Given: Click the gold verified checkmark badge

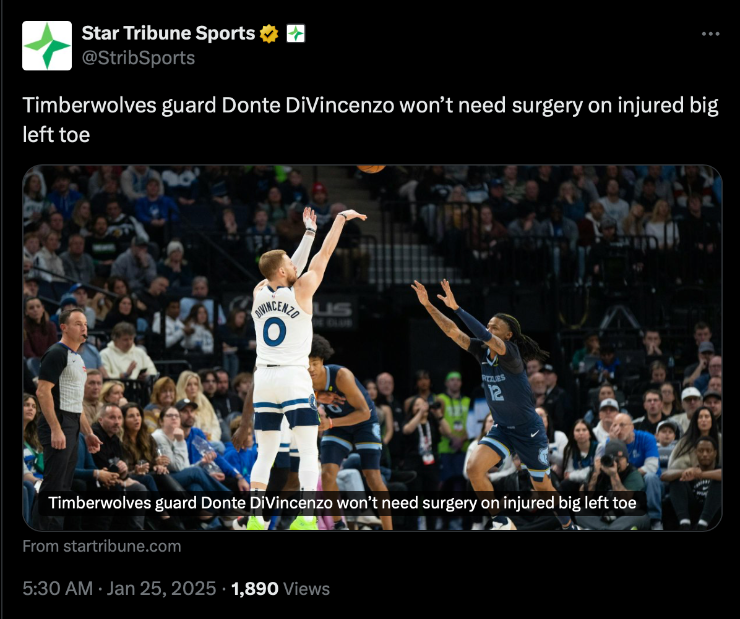Looking at the screenshot, I should point(269,33).
